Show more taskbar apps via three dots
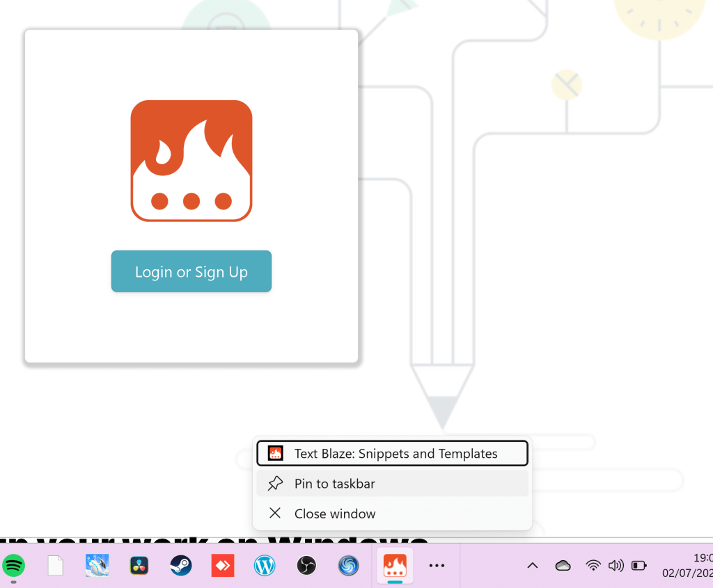The width and height of the screenshot is (713, 588). tap(437, 566)
